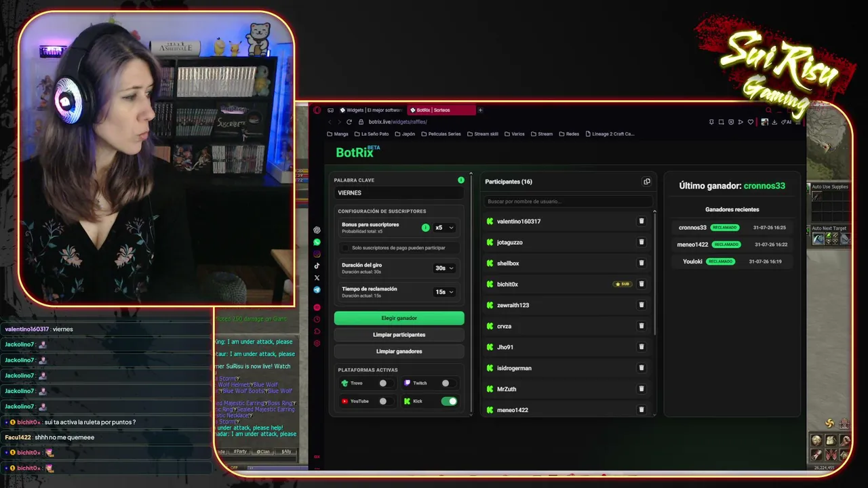Open the browser easy-setup menu icon
This screenshot has height=488, width=868.
click(x=797, y=122)
